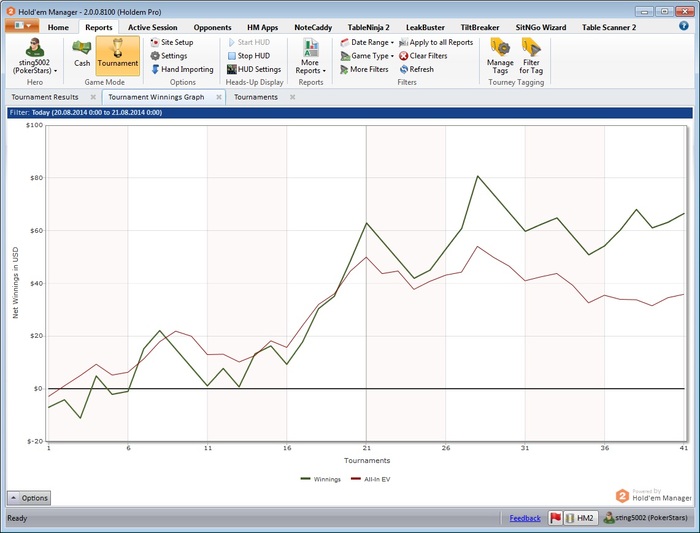This screenshot has height=533, width=700.
Task: Open the HM Apps ribbon tab
Action: point(262,27)
